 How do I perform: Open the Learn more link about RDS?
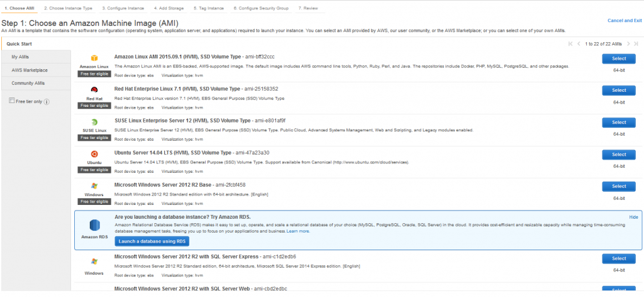[298, 231]
